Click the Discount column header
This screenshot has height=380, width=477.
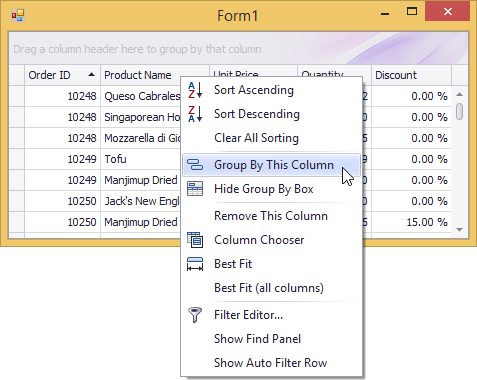tap(412, 75)
